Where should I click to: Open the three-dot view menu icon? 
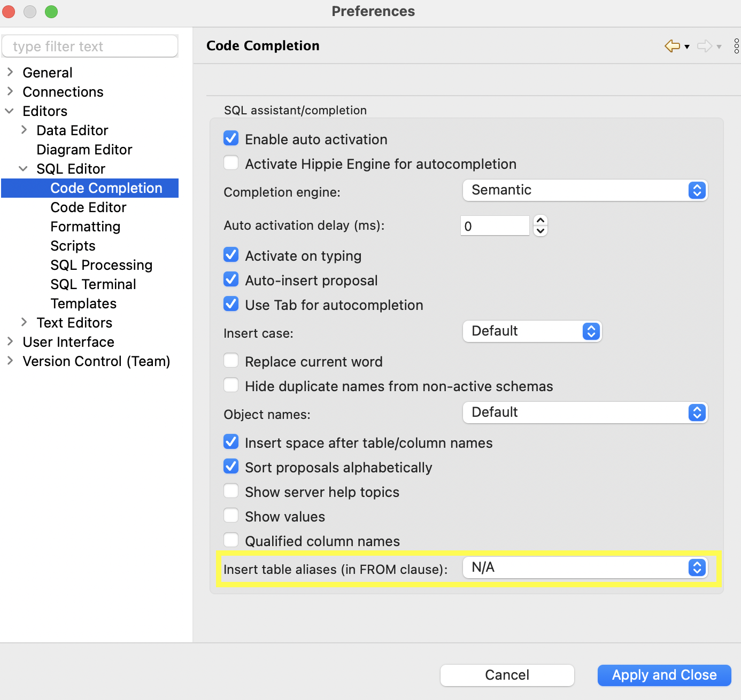click(x=736, y=46)
